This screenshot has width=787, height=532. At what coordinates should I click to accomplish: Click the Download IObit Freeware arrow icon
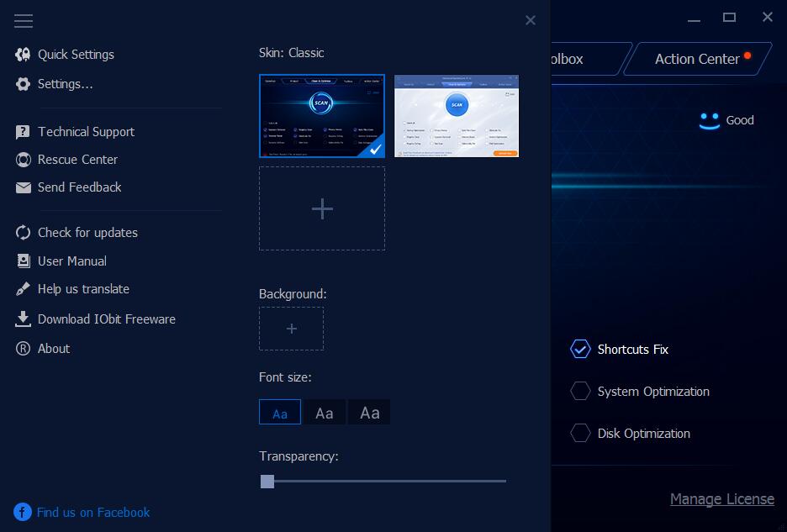point(23,319)
